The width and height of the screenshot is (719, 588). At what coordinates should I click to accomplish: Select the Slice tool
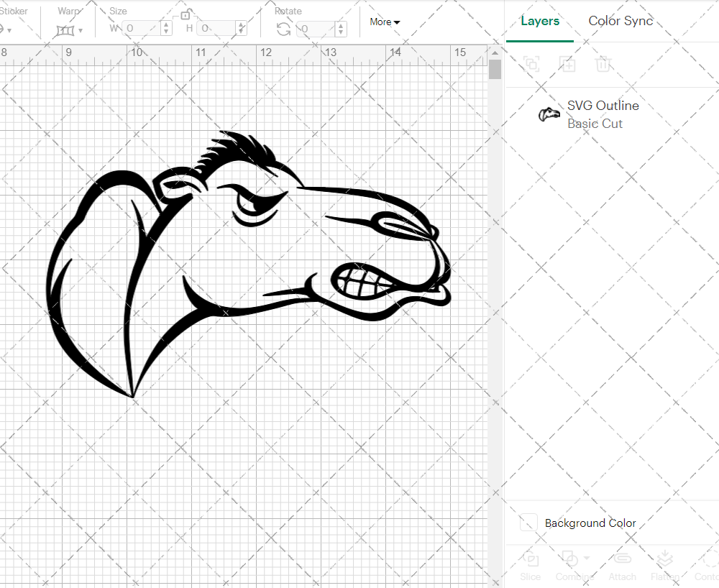tap(531, 565)
